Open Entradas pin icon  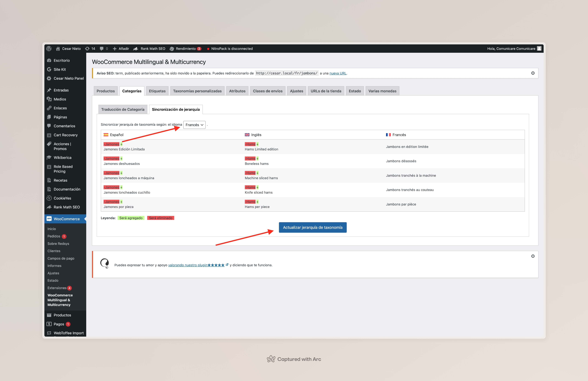pos(49,90)
